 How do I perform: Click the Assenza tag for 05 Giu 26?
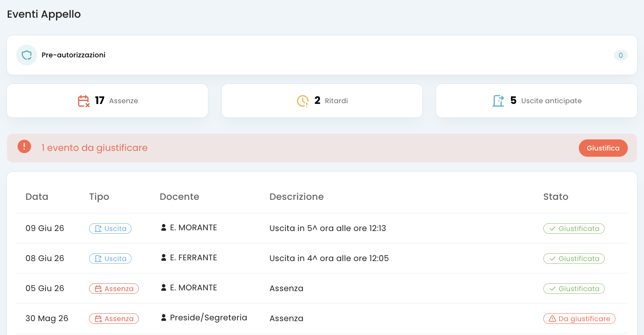pyautogui.click(x=114, y=289)
